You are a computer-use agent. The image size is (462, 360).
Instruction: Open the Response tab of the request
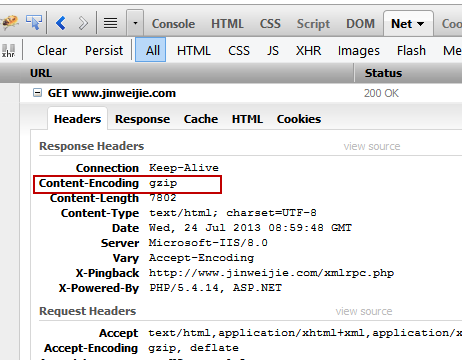142,119
